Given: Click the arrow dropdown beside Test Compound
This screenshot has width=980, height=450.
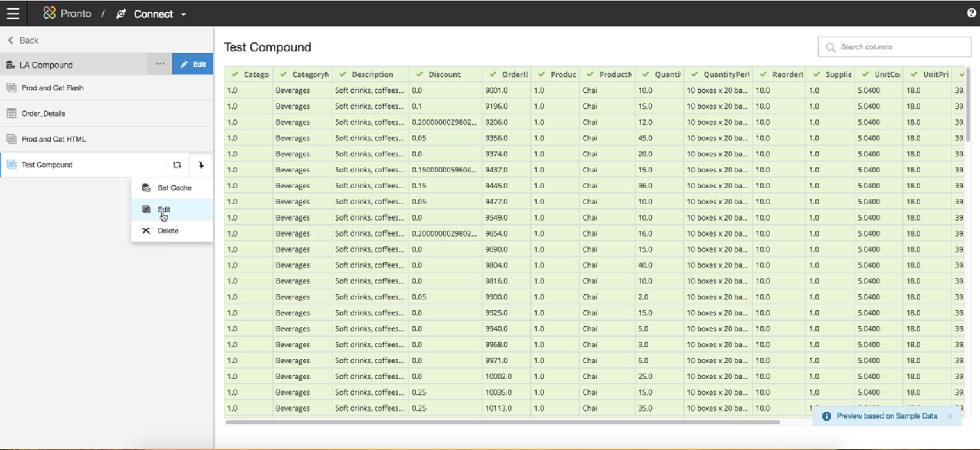Looking at the screenshot, I should pyautogui.click(x=201, y=165).
